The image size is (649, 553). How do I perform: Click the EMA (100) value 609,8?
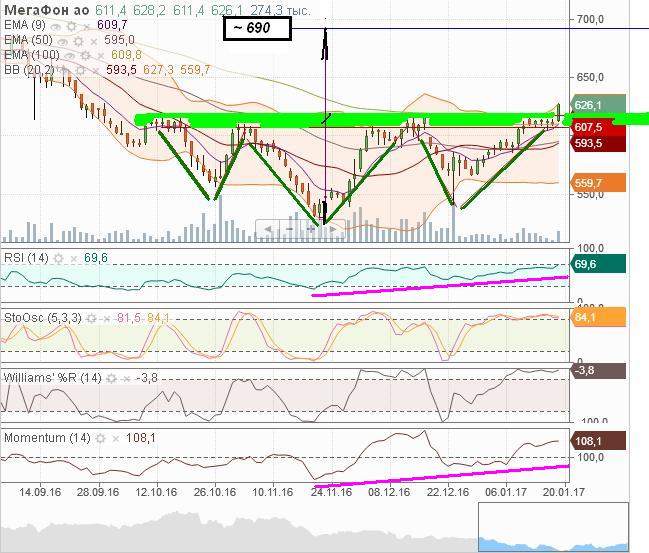click(x=126, y=55)
